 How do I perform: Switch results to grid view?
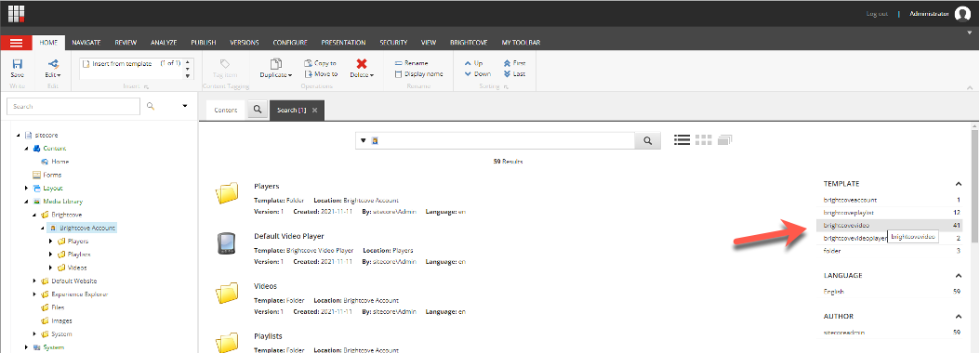[704, 140]
